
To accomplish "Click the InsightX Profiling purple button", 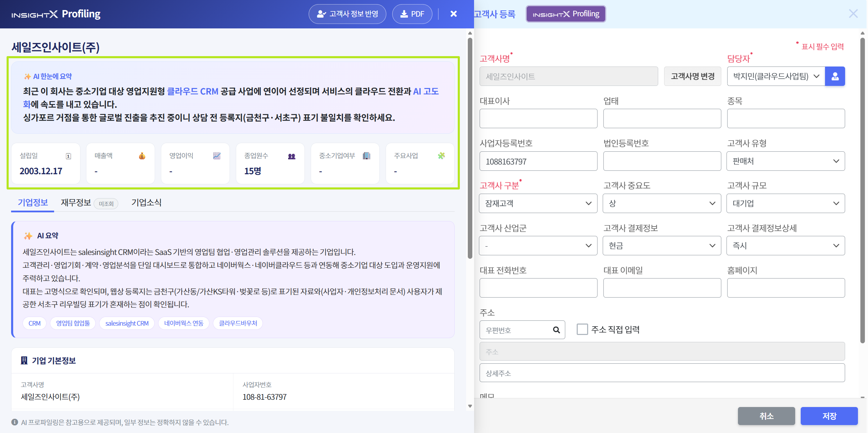I will [x=566, y=14].
